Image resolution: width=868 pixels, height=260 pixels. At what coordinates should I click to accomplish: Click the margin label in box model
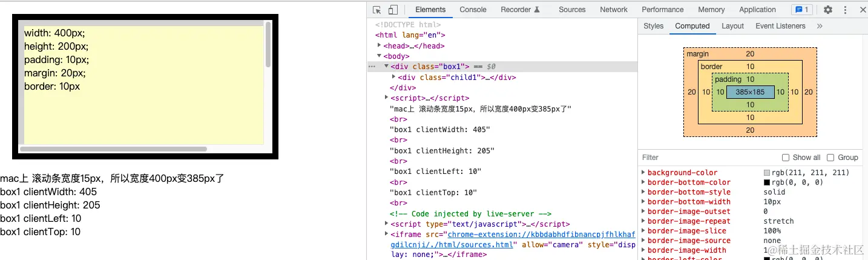[x=697, y=54]
